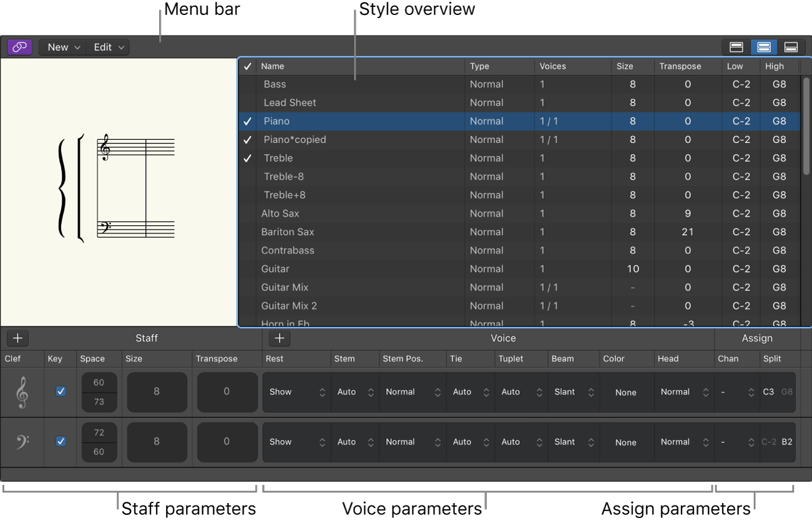Click the purple Link button
The image size is (812, 523).
tap(20, 47)
